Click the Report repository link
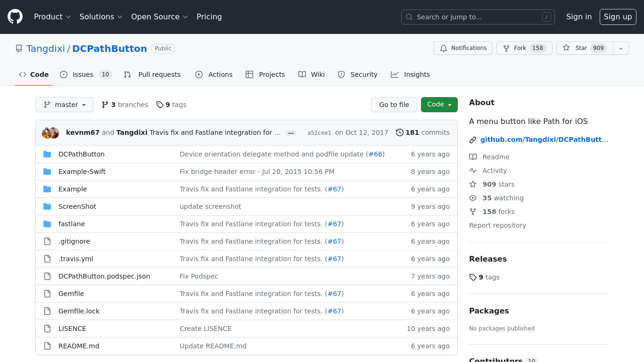 coord(497,225)
